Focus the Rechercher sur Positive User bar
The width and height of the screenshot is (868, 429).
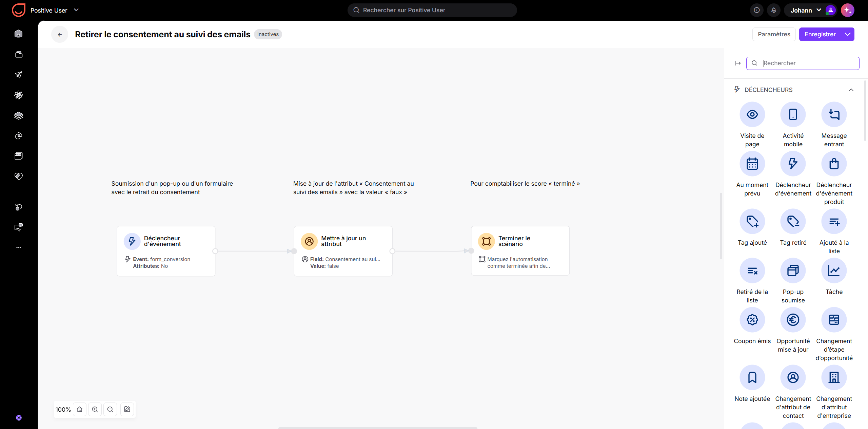(432, 10)
